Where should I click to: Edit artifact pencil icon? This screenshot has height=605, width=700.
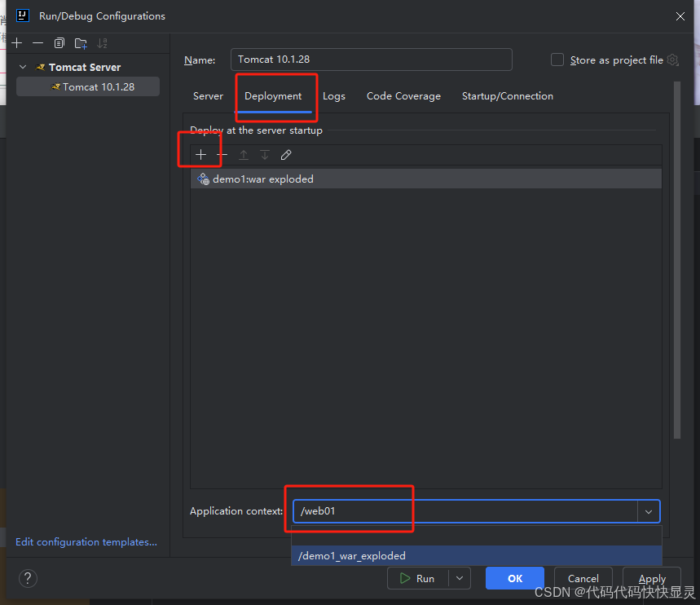tap(286, 155)
